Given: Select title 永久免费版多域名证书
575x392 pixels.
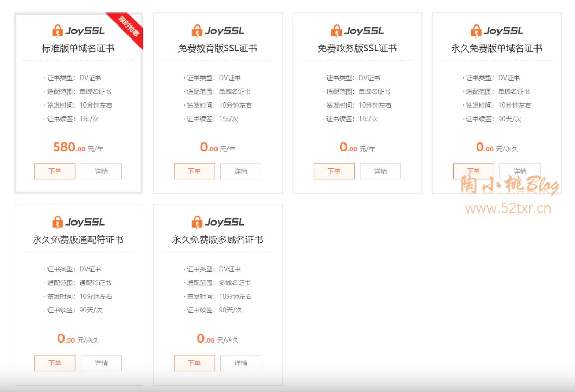Looking at the screenshot, I should point(218,240).
